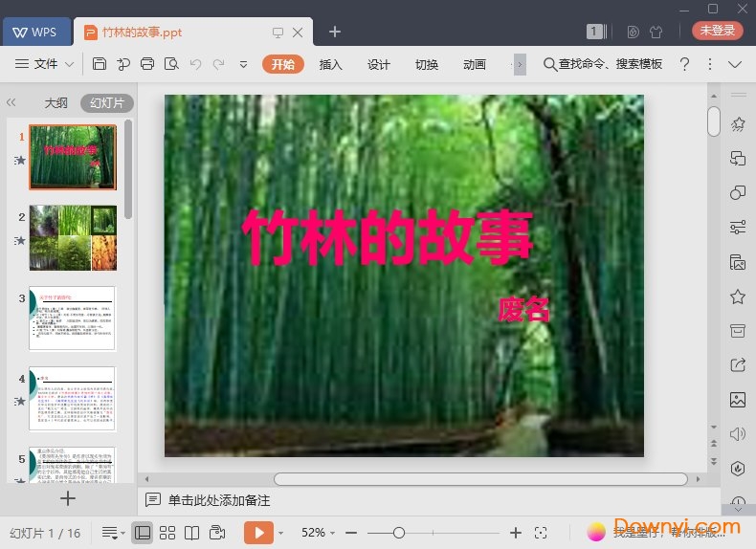Click animation star icon beside slide 2
Screen dimensions: 756x549
pyautogui.click(x=20, y=240)
